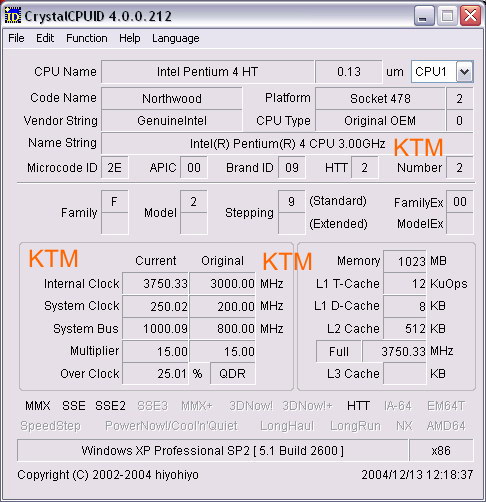Open the Language menu
Image resolution: width=486 pixels, height=502 pixels.
(x=176, y=38)
